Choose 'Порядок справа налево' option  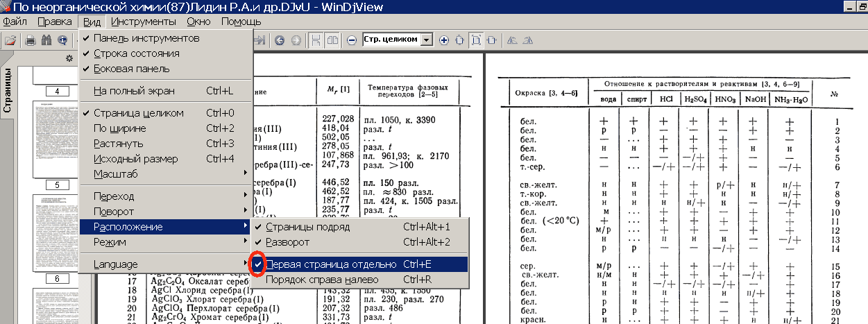(x=321, y=280)
